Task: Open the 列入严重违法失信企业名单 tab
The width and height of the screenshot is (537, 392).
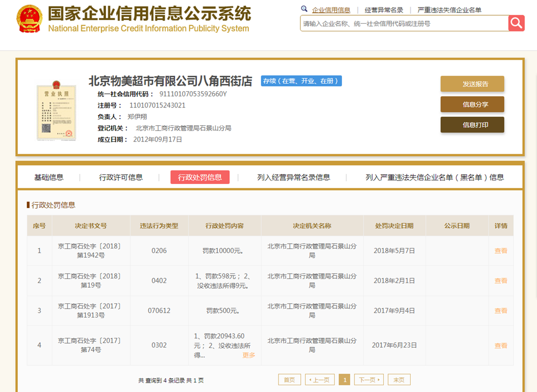Action: click(434, 177)
